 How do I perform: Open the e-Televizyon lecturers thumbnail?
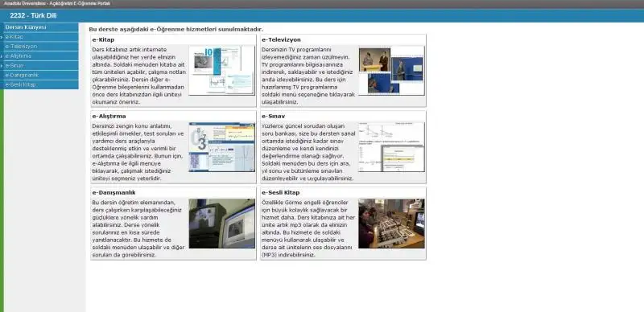pos(391,71)
